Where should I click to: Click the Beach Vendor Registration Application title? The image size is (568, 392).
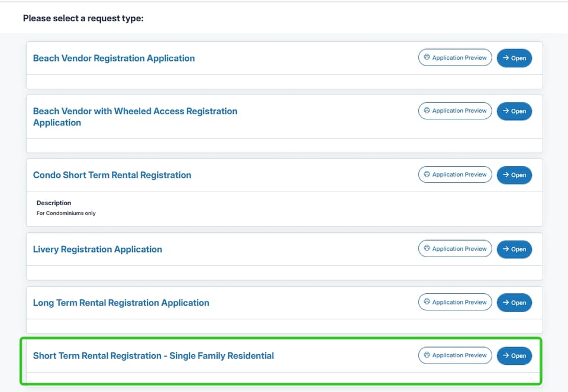tap(114, 59)
